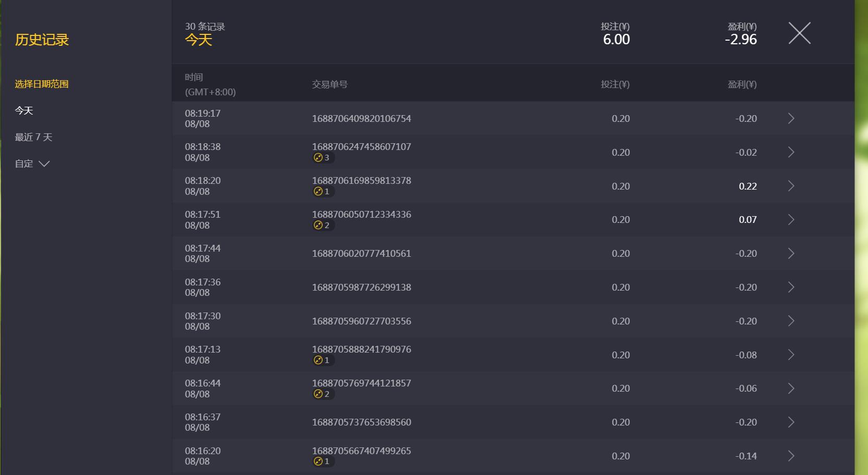Select 最近 7 天 date range filter

click(x=33, y=137)
